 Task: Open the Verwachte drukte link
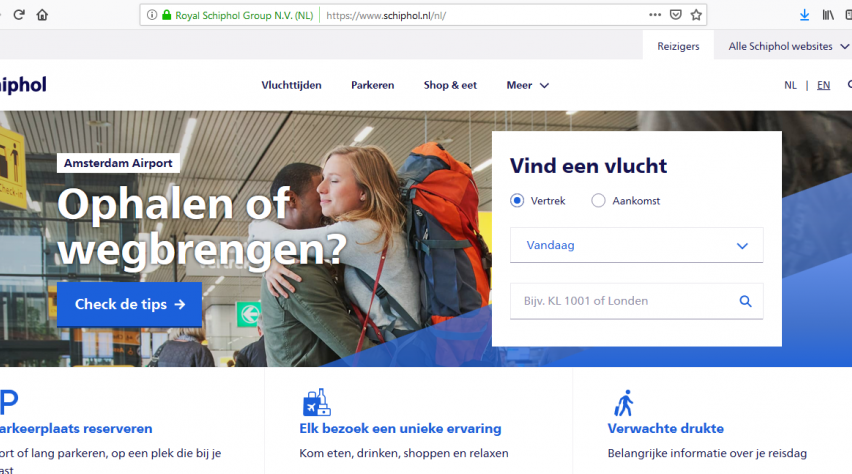pos(665,429)
